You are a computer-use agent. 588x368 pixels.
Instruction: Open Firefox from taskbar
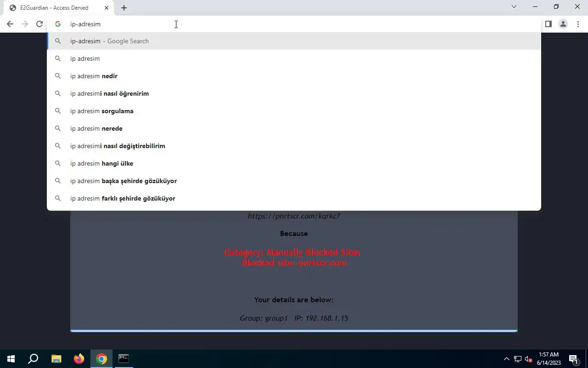click(79, 359)
